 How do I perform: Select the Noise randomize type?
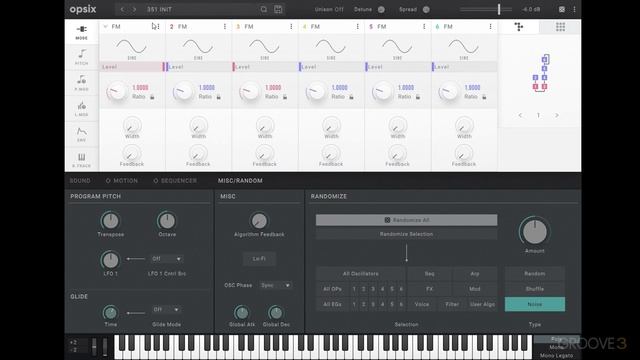click(535, 304)
